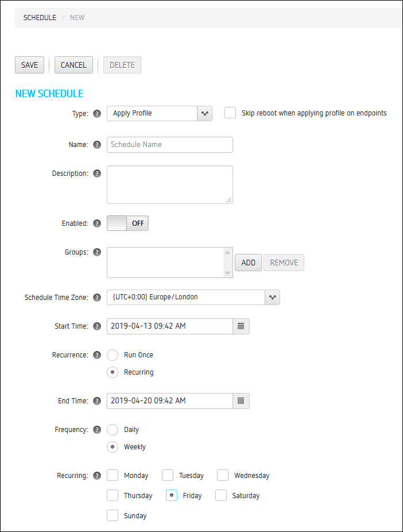
Task: Click the DELETE button
Action: (122, 65)
